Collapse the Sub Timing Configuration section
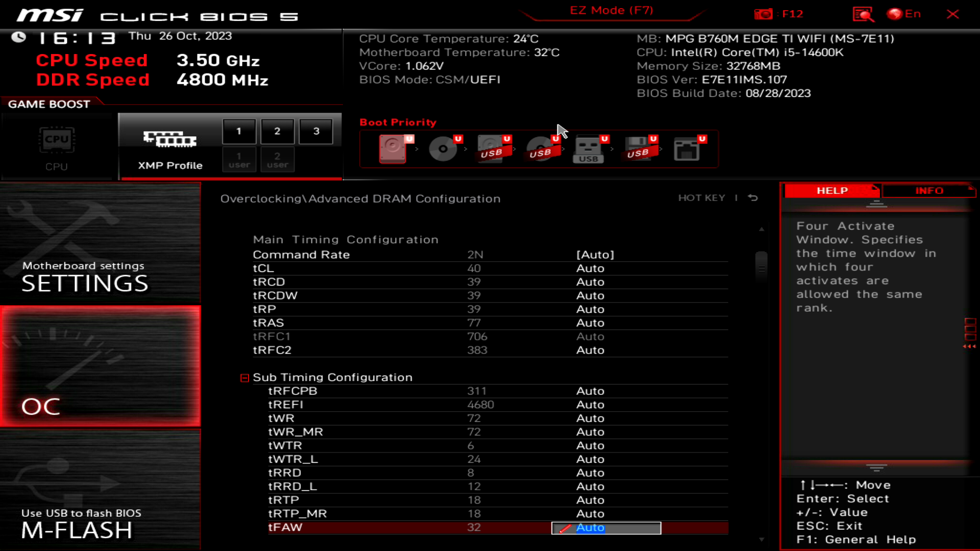980x551 pixels. (244, 378)
